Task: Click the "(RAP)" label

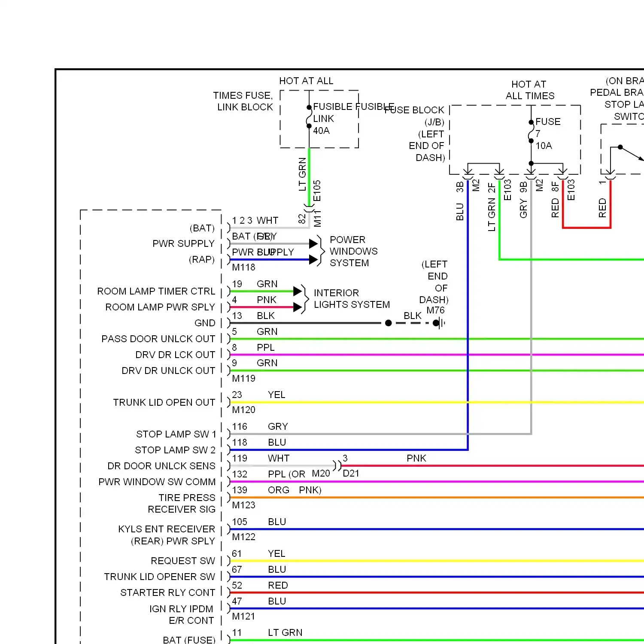Action: [202, 259]
